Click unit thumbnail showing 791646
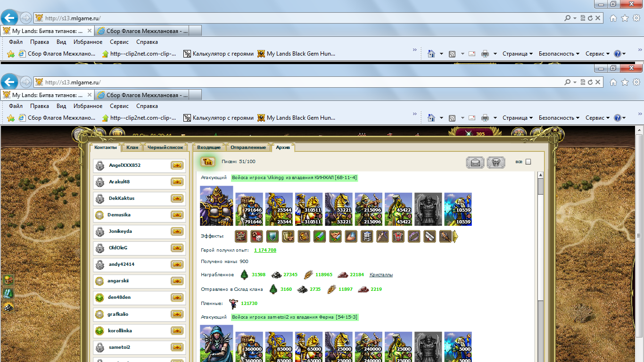Image resolution: width=644 pixels, height=362 pixels. point(249,209)
